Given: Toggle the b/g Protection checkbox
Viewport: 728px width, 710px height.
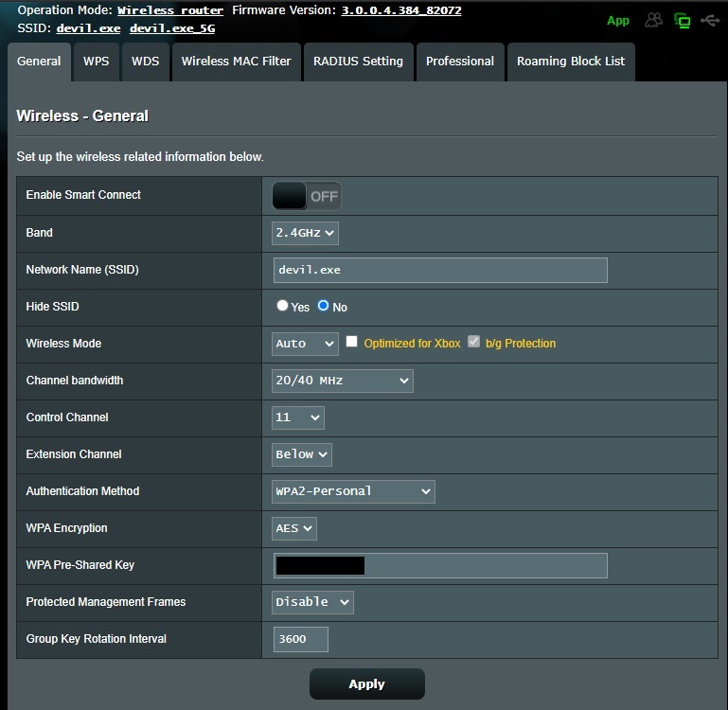Looking at the screenshot, I should click(473, 342).
